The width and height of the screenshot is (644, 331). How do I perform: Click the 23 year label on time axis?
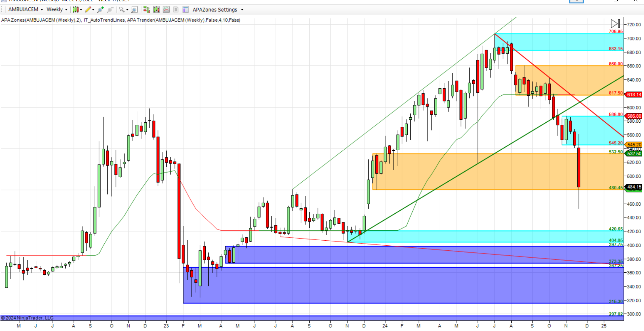(166, 326)
